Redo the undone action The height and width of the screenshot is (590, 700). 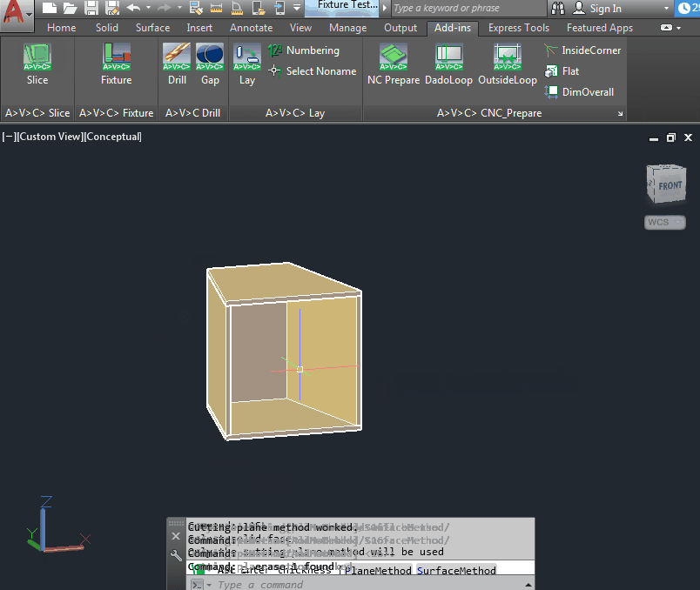point(164,8)
